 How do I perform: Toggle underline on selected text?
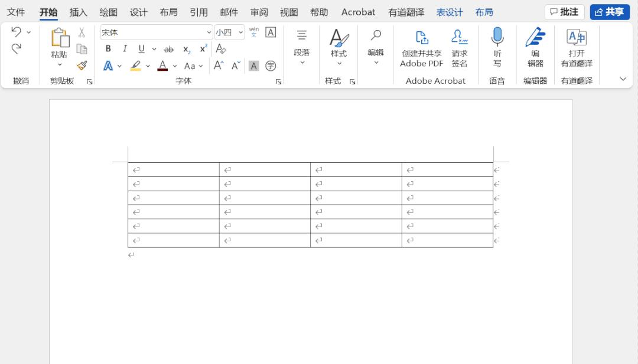tap(141, 49)
